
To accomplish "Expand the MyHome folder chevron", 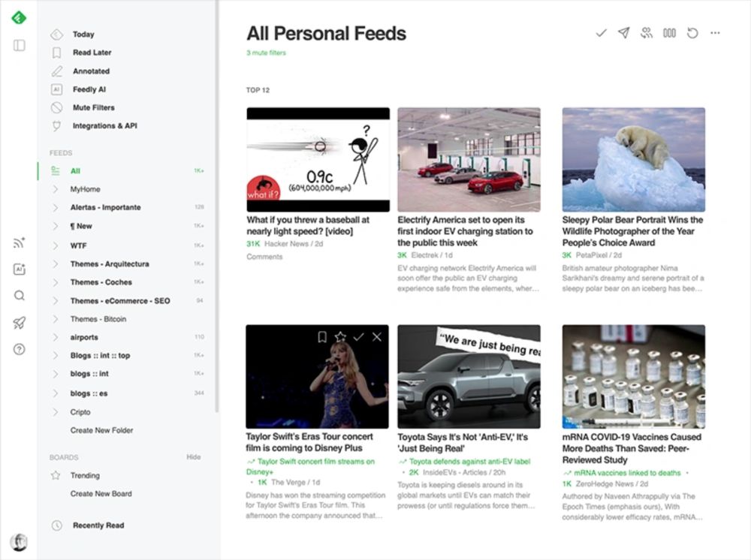I will tap(56, 189).
